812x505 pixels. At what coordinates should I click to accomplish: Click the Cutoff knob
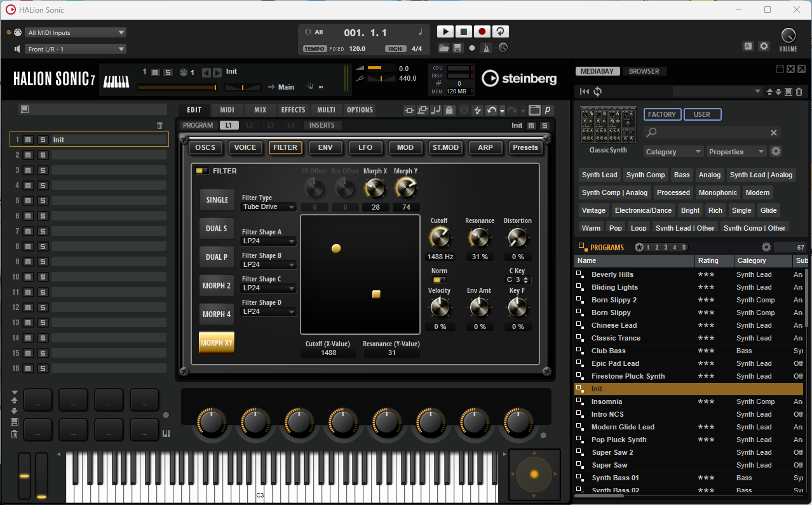coord(439,238)
